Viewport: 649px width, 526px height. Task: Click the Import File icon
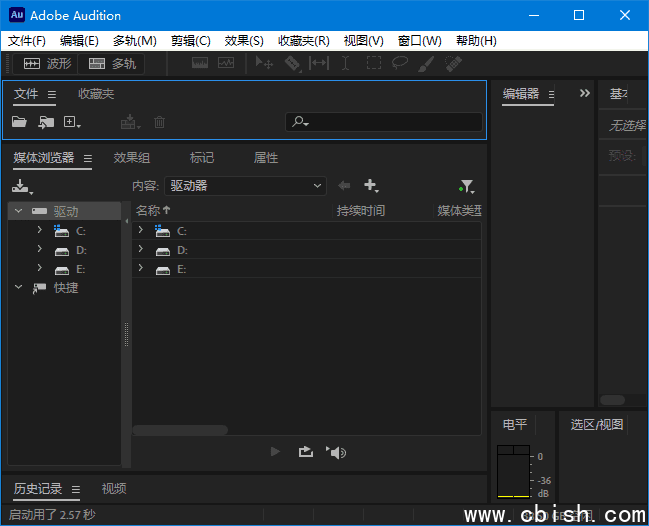[46, 122]
